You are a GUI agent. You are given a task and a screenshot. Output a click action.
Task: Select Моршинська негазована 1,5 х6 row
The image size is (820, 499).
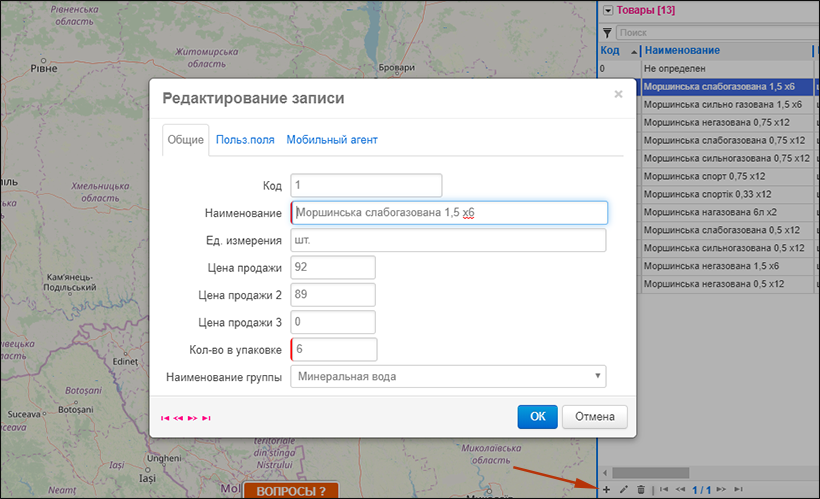click(x=727, y=266)
